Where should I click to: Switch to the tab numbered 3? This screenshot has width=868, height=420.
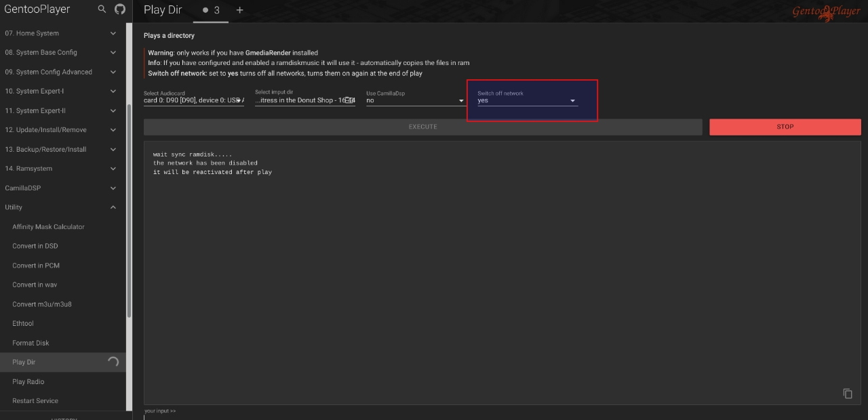211,10
